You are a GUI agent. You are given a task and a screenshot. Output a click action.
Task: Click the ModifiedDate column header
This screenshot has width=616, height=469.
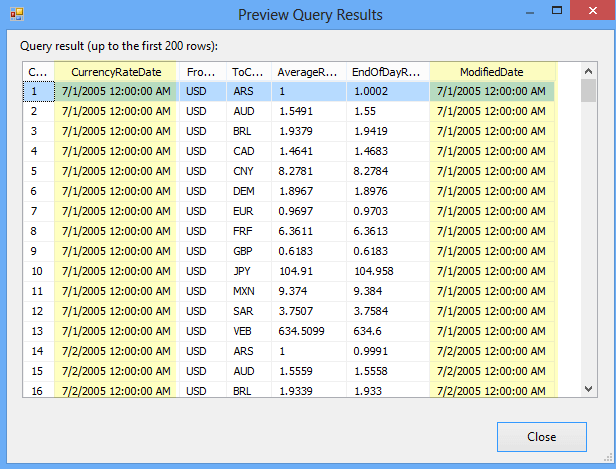pyautogui.click(x=491, y=72)
